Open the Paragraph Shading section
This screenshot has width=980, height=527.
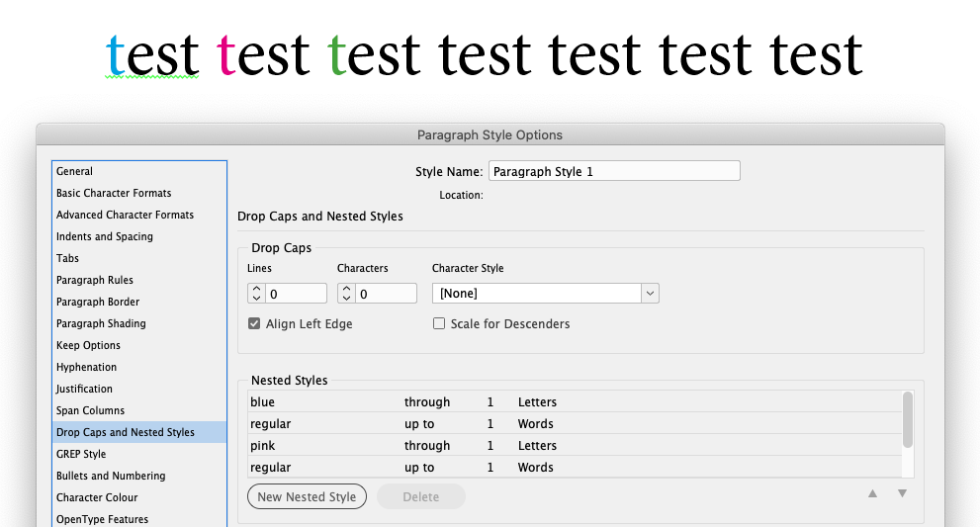101,323
